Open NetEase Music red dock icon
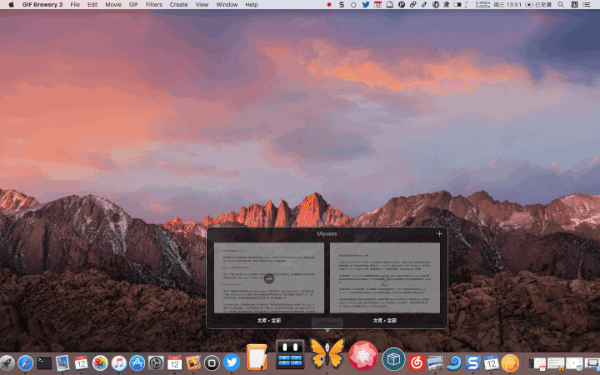Viewport: 600px width, 375px height. pos(417,363)
